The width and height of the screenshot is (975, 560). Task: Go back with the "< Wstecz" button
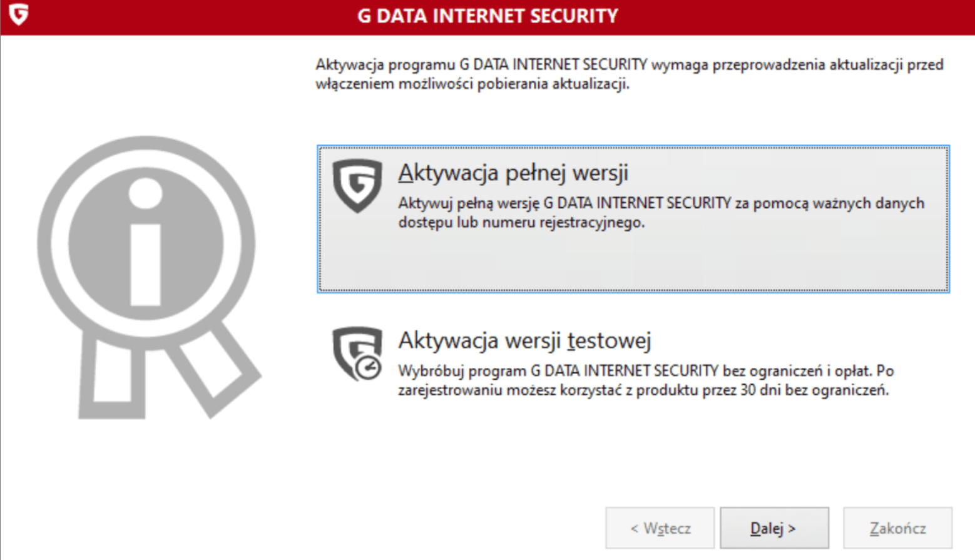tap(660, 528)
